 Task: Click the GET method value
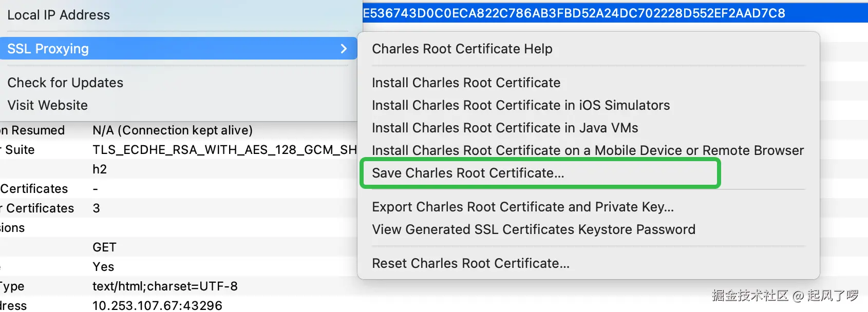pos(104,247)
